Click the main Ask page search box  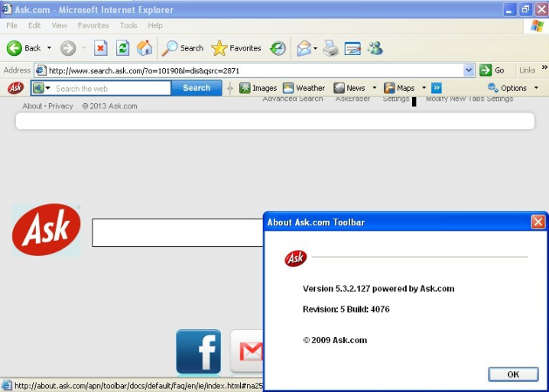tap(177, 232)
